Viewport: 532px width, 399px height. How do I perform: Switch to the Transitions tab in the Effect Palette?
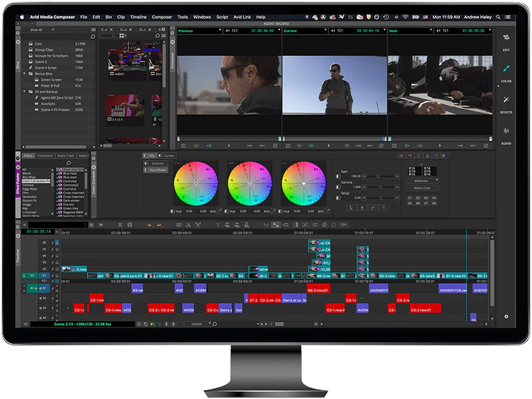(45, 156)
